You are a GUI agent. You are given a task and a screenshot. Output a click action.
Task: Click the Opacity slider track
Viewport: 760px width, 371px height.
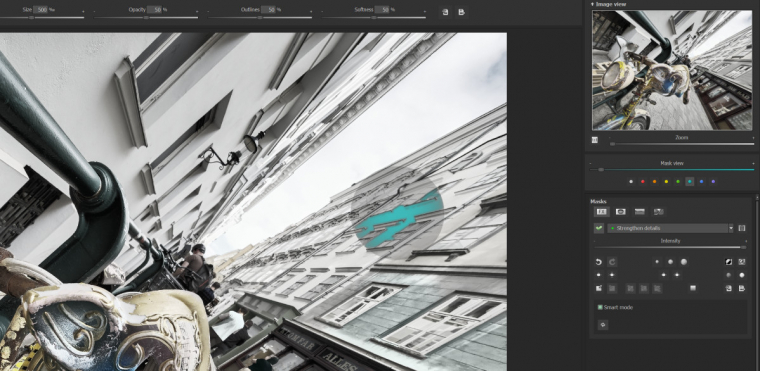click(146, 17)
